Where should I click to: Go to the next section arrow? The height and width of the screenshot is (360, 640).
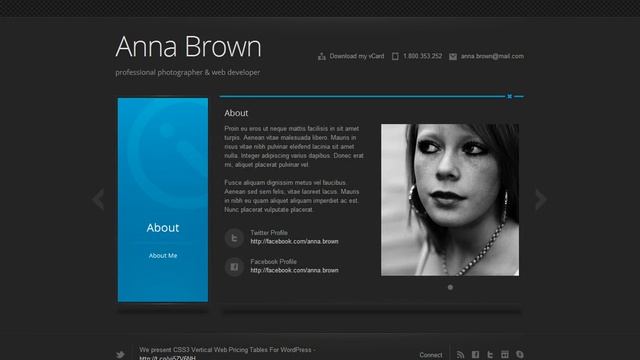coord(541,200)
